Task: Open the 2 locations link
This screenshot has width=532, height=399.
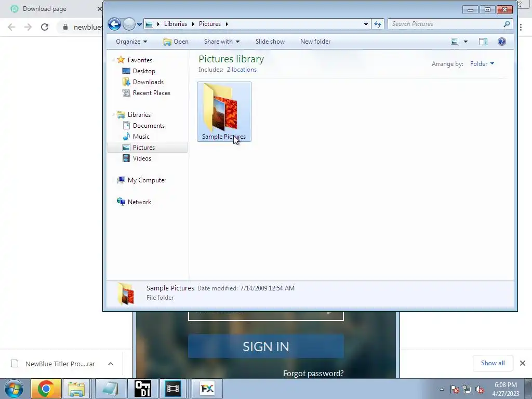Action: coord(242,70)
